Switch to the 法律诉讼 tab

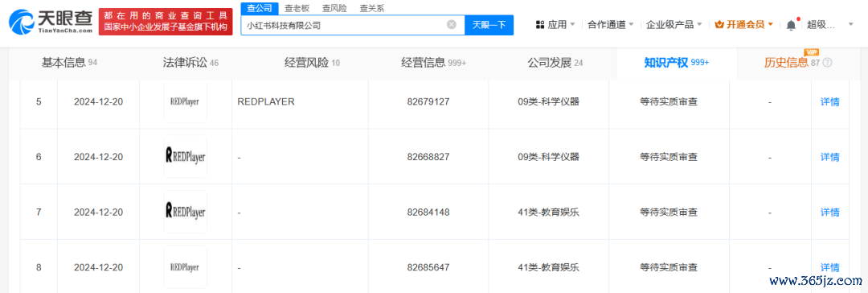point(190,63)
